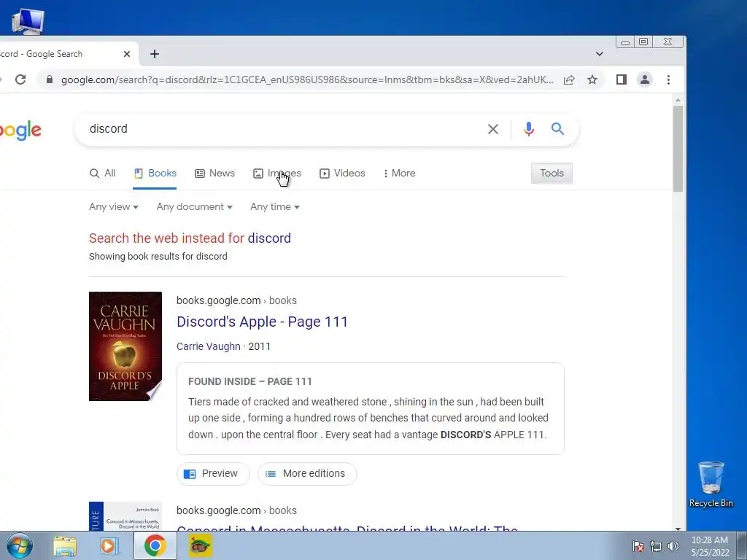Image resolution: width=747 pixels, height=560 pixels.
Task: Launch Windows Media Player from taskbar
Action: point(109,546)
